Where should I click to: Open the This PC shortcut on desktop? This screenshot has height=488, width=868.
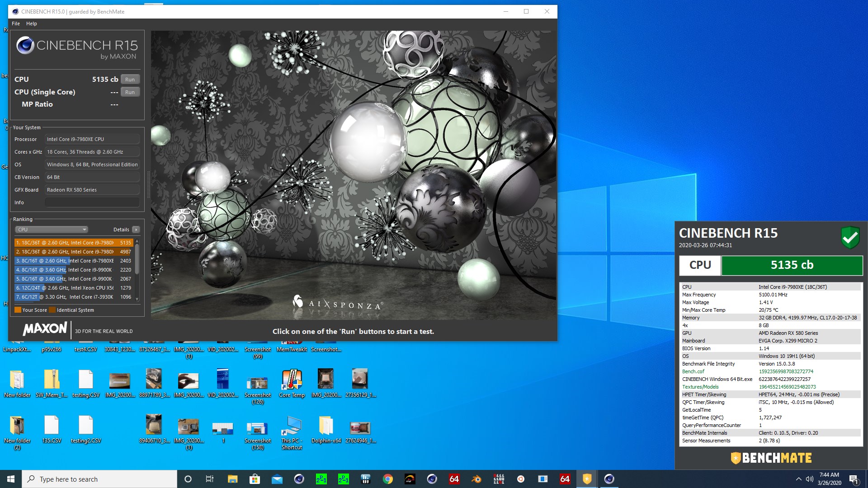click(292, 432)
